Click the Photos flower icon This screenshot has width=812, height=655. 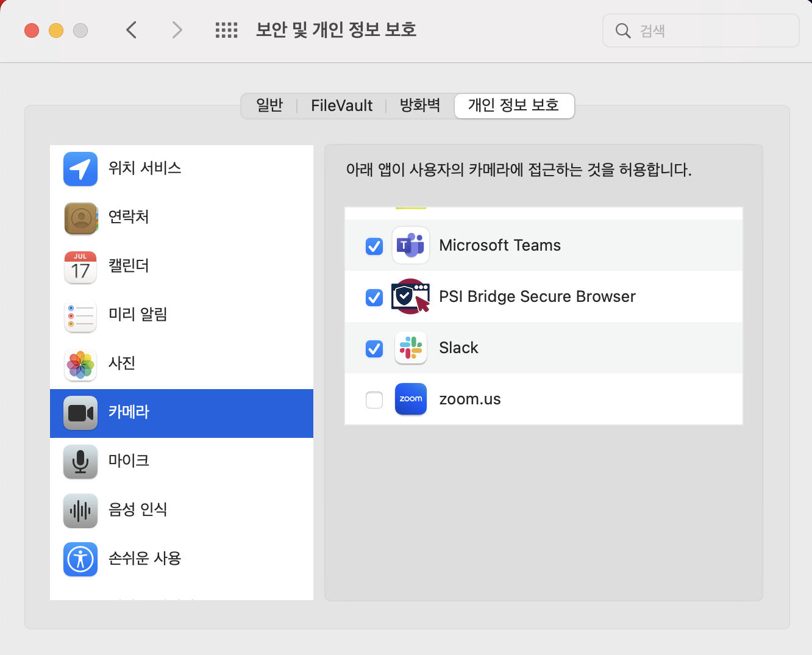pos(80,364)
